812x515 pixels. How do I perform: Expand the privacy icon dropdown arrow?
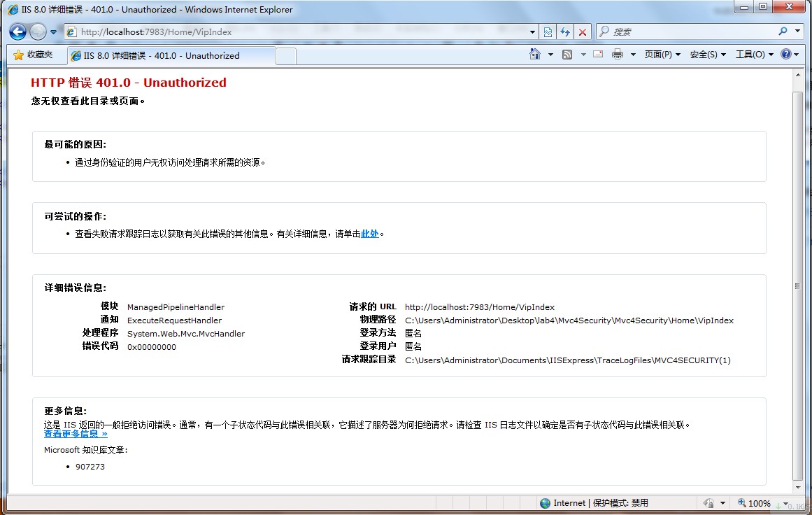click(722, 504)
